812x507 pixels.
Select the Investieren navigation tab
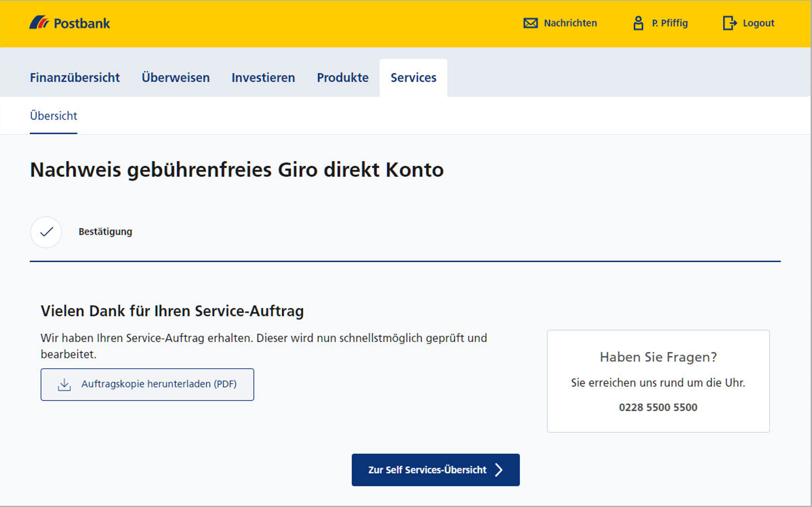(x=263, y=77)
